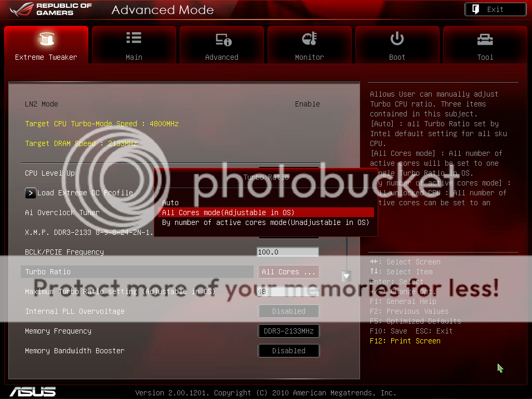Click the Version 2.00.1201 copyright text
This screenshot has width=532, height=399.
pyautogui.click(x=265, y=393)
